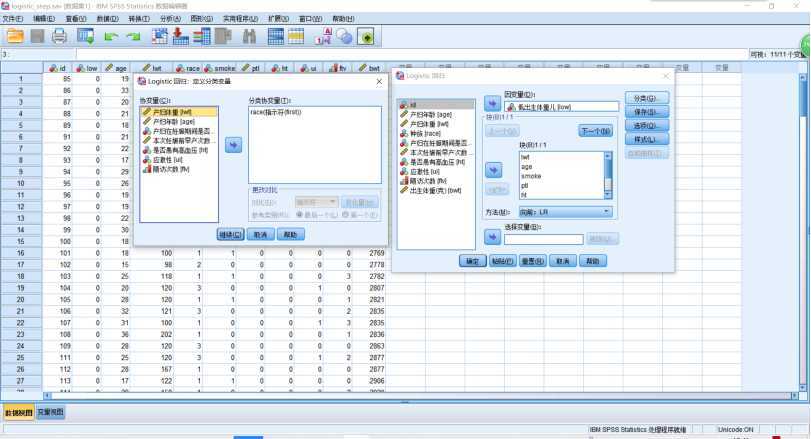Click the Run descriptive statistics toolbar icon
Screen dimensions: 811x439
(223, 36)
